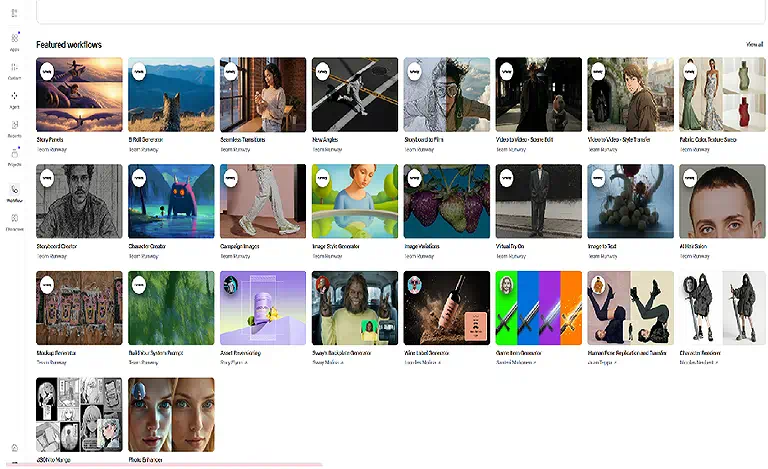
Task: Open the AI Hair Salon thumbnail
Action: (722, 201)
